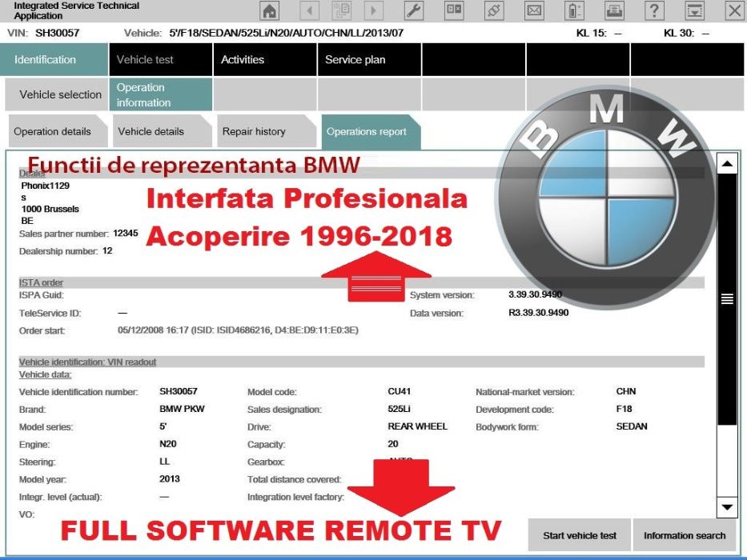Click the VIN value SH30057 in header
This screenshot has height=560, width=747.
point(57,33)
